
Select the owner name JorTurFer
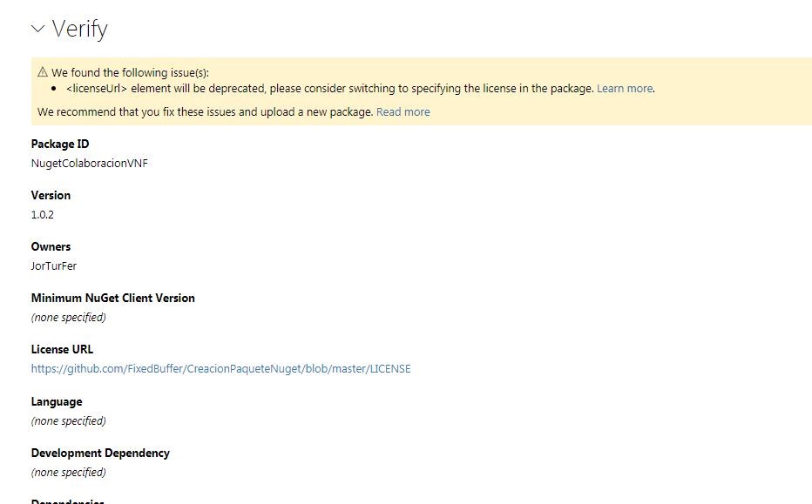click(54, 266)
